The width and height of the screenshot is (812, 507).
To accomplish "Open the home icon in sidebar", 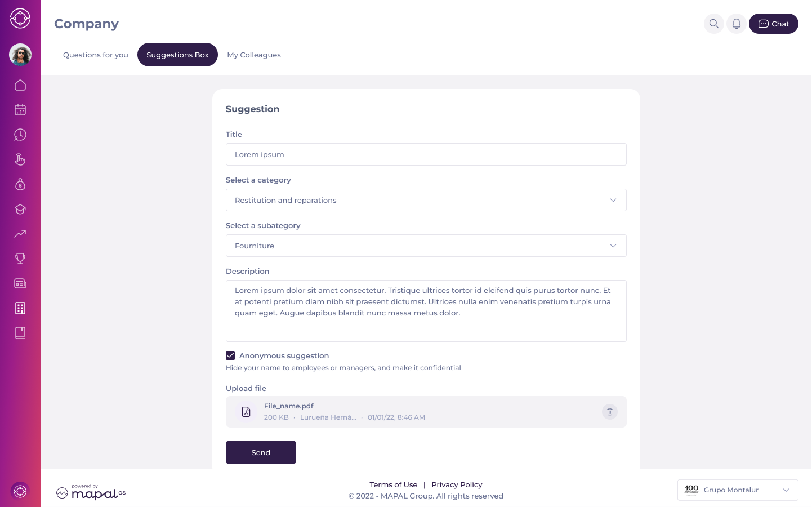I will (20, 85).
